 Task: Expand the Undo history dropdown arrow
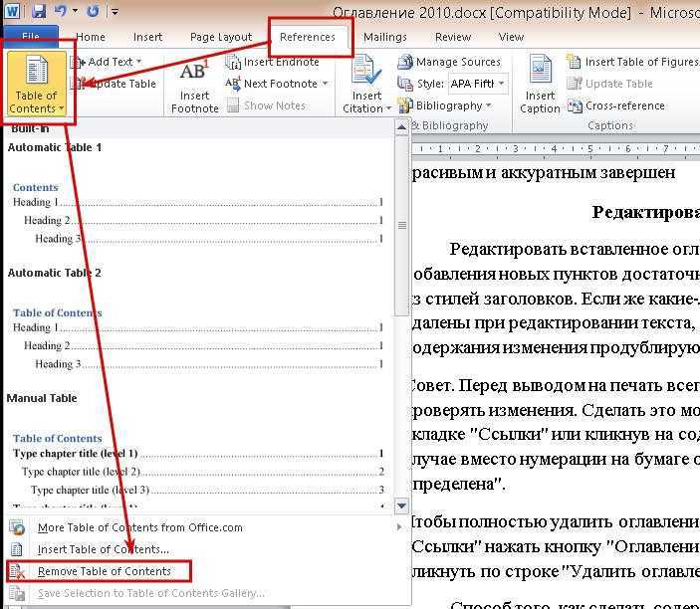[75, 11]
